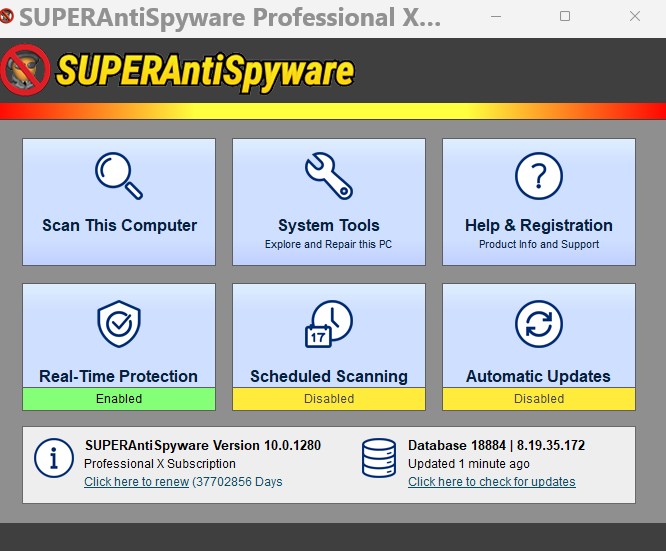
Task: Open the wrench System Tools icon
Action: click(328, 176)
